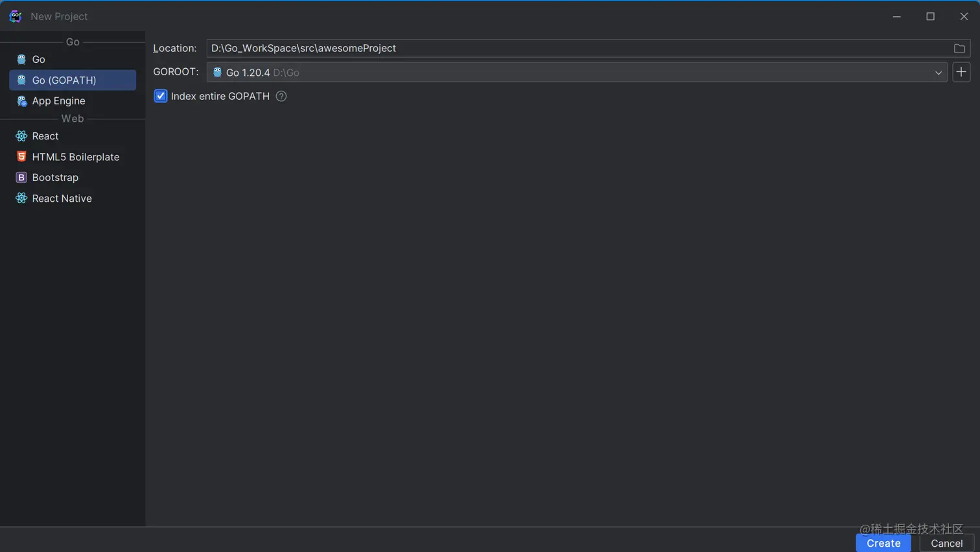Viewport: 980px width, 552px height.
Task: Select React project template
Action: (73, 136)
